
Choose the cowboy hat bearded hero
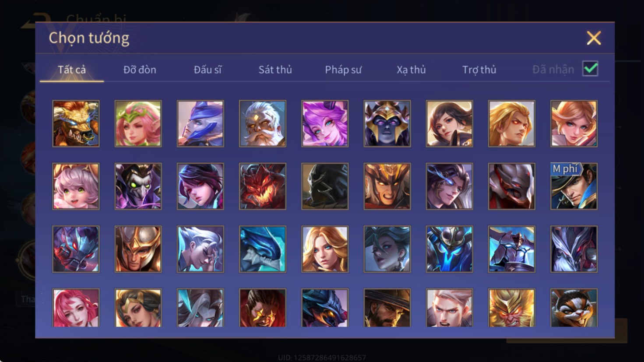[387, 308]
